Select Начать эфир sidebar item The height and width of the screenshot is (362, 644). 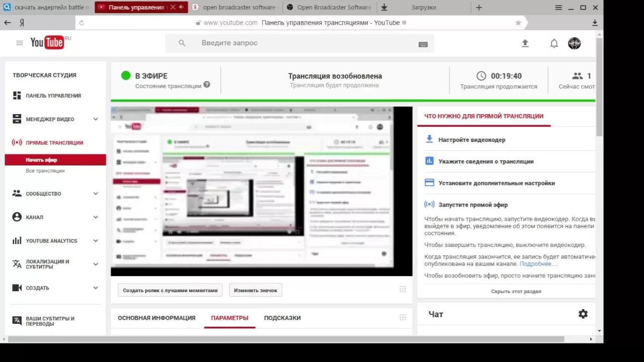55,160
